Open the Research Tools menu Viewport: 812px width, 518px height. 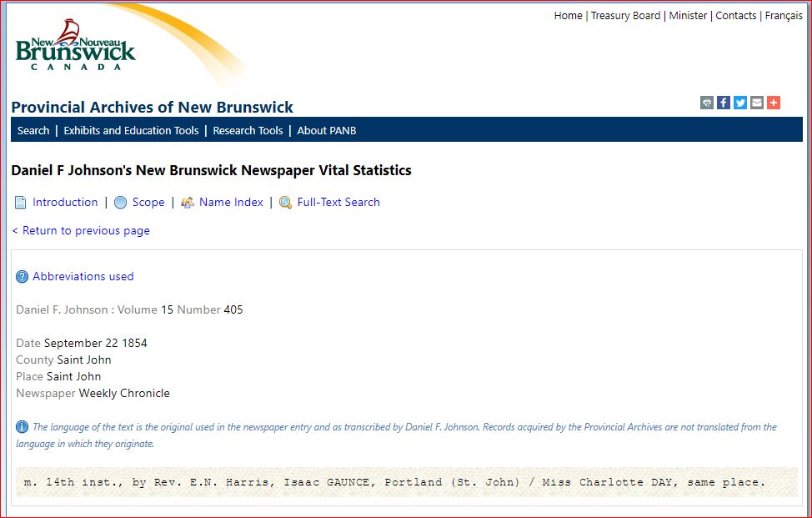point(248,130)
